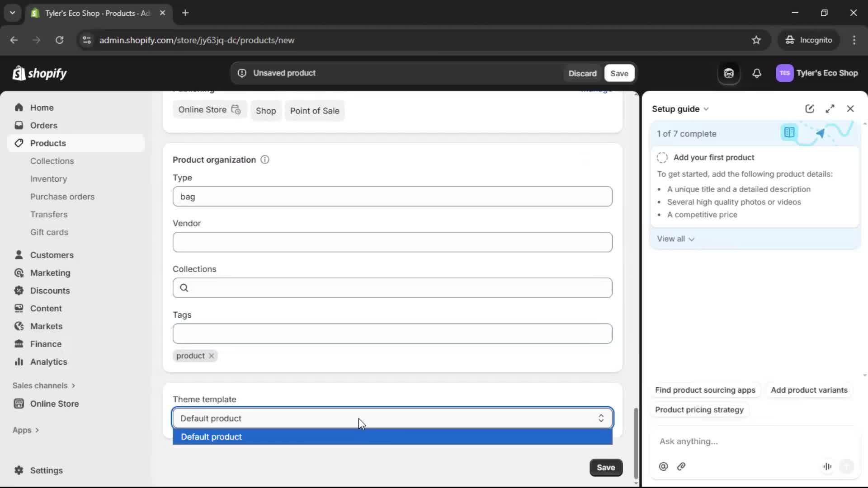Expand the View all setup tasks dropdown

tap(676, 239)
